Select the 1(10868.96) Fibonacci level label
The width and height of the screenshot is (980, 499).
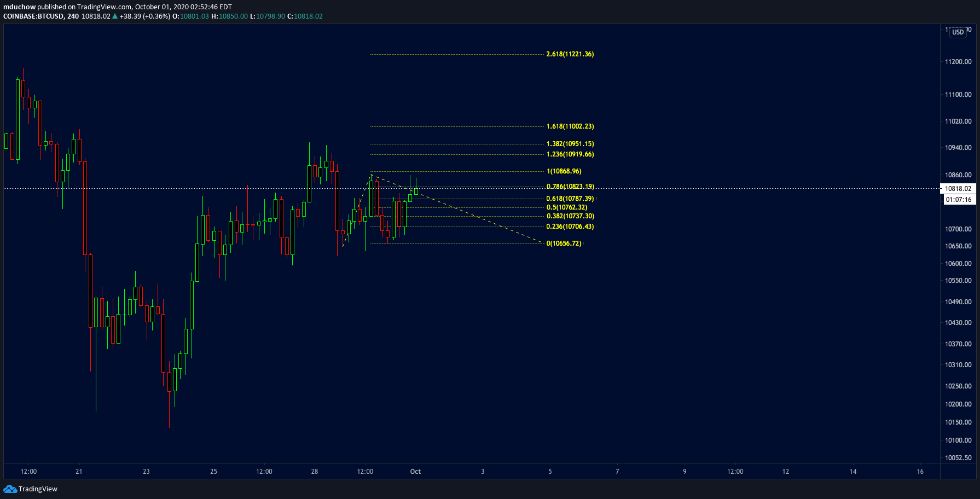tap(564, 171)
